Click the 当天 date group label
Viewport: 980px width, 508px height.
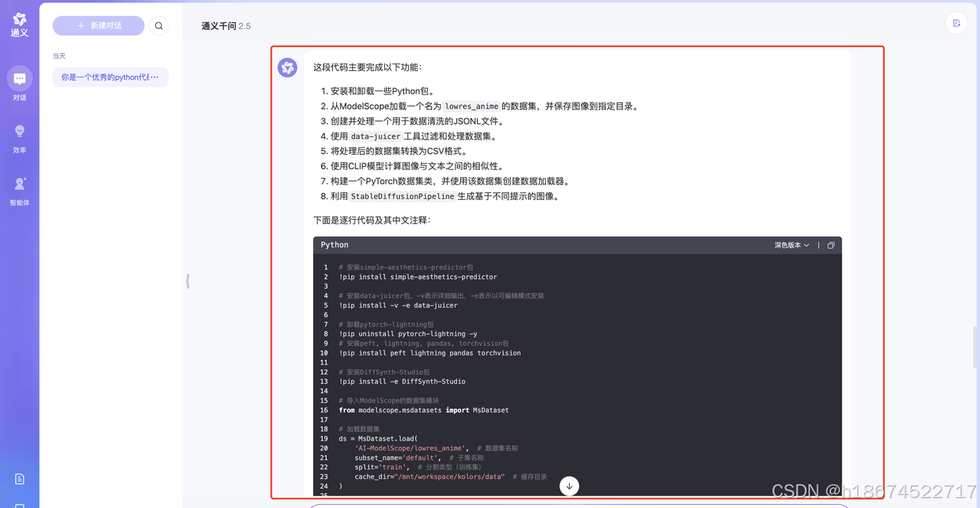coord(59,56)
